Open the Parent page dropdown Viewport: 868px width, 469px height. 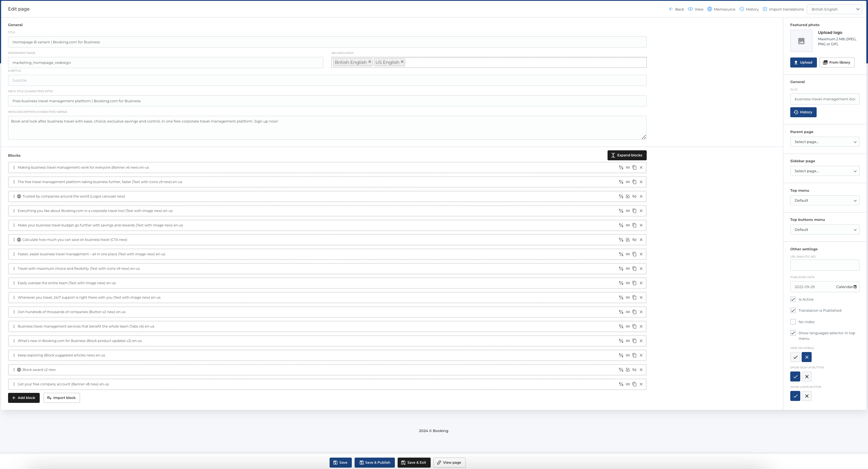pyautogui.click(x=824, y=142)
